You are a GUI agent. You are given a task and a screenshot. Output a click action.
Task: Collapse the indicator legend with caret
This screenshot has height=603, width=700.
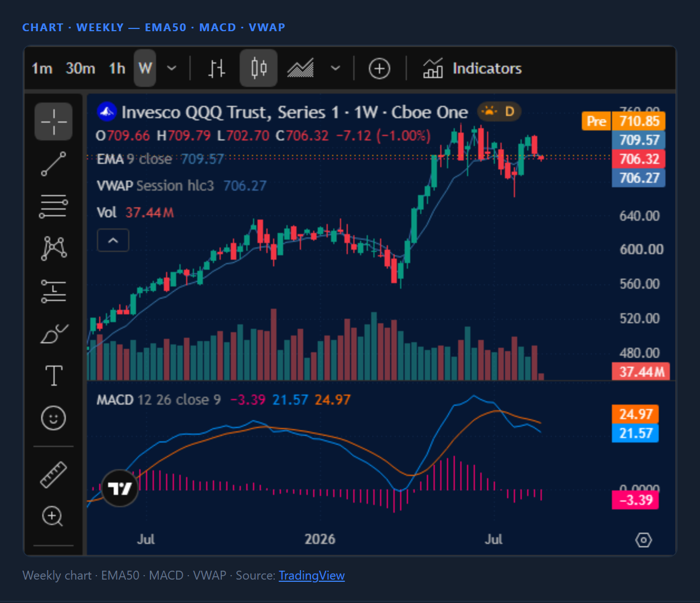[x=113, y=241]
